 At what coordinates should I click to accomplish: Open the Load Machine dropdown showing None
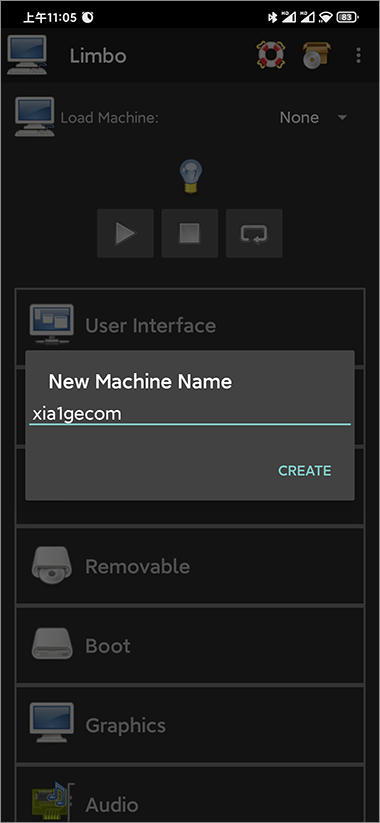313,117
